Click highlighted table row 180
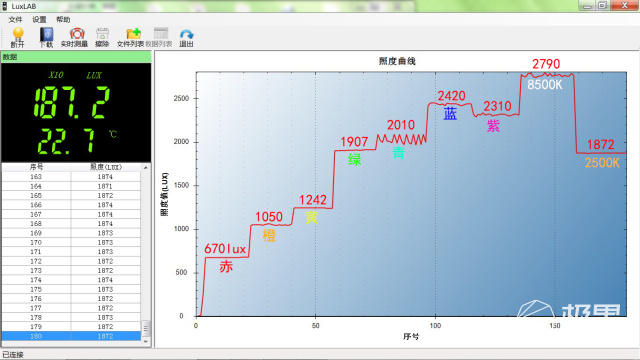This screenshot has height=360, width=640. (71, 336)
